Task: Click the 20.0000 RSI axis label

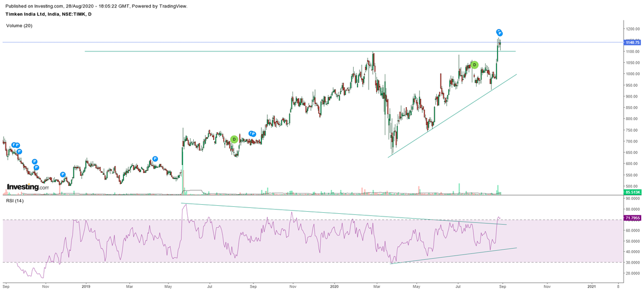Action: pos(633,273)
